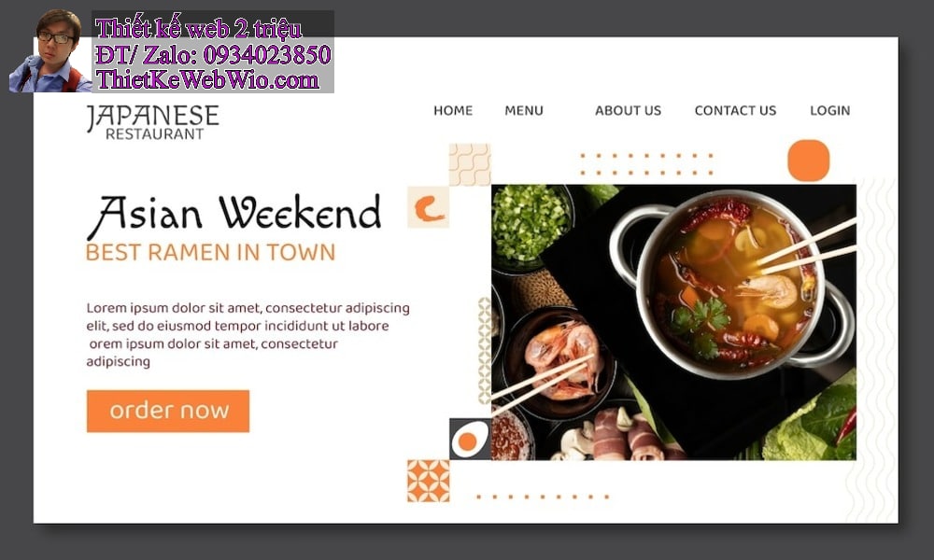The image size is (934, 560).
Task: Click the orange floral pattern tile
Action: [429, 481]
